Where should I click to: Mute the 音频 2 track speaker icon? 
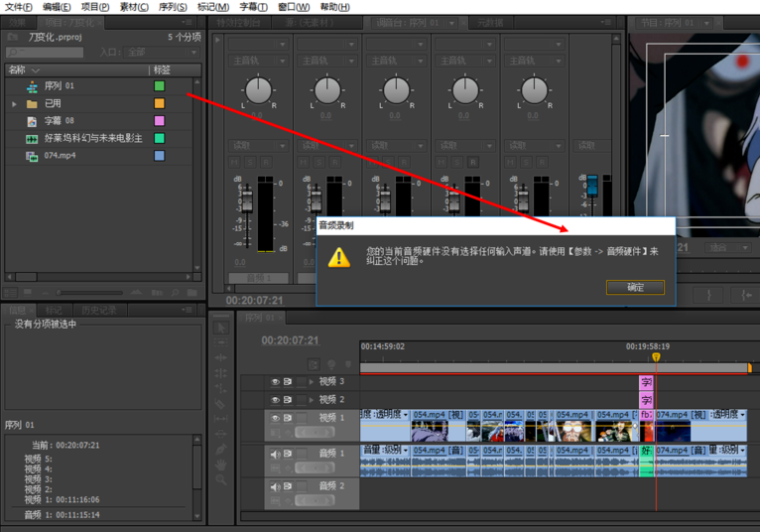coord(276,486)
